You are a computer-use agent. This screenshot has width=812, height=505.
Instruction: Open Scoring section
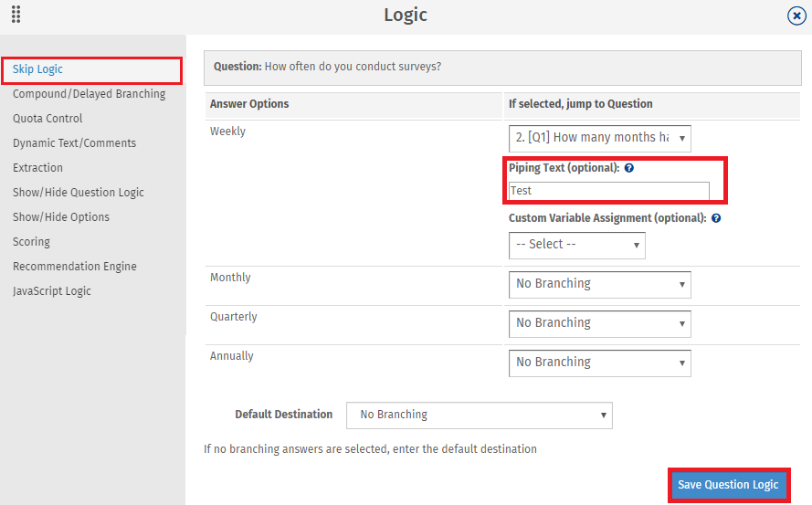click(32, 242)
